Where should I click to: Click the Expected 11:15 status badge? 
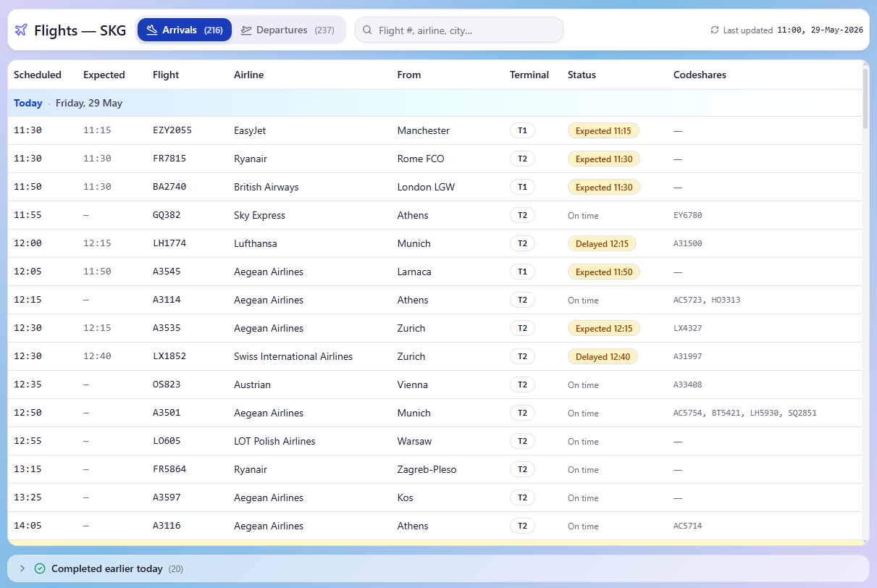coord(603,131)
